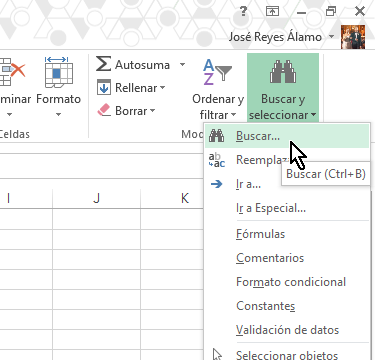This screenshot has height=360, width=375.
Task: Expand the Formato dropdown arrow
Action: [x=58, y=115]
